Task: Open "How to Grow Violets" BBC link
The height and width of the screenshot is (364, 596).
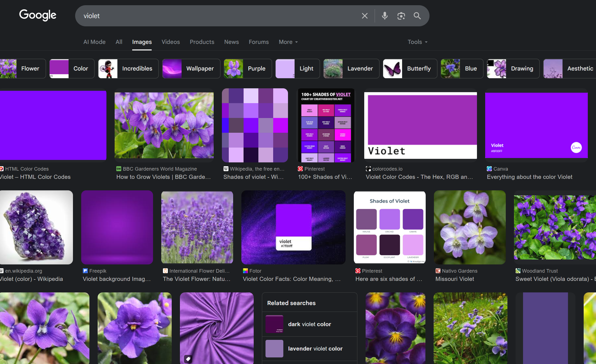Action: coord(163,177)
